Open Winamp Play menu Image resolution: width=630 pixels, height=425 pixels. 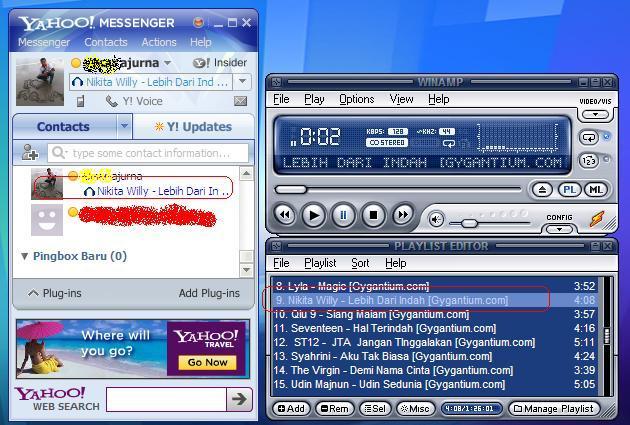314,99
